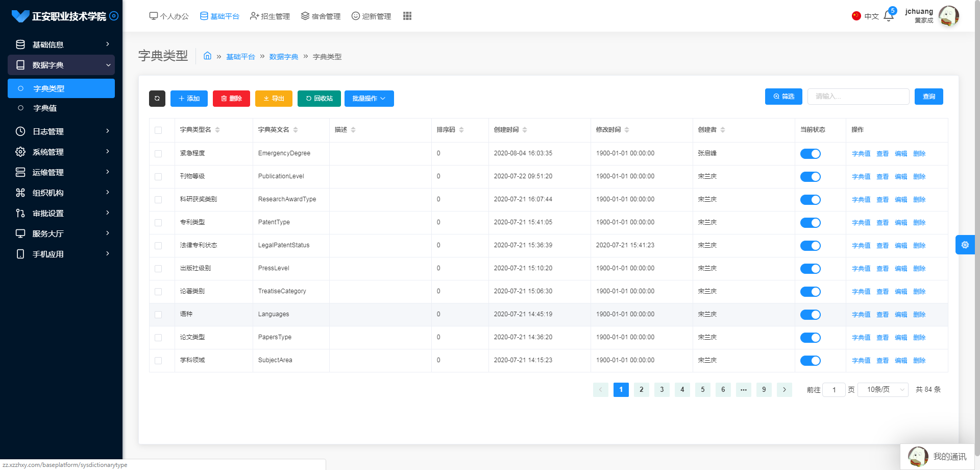Open the user avatar in top right

point(948,16)
